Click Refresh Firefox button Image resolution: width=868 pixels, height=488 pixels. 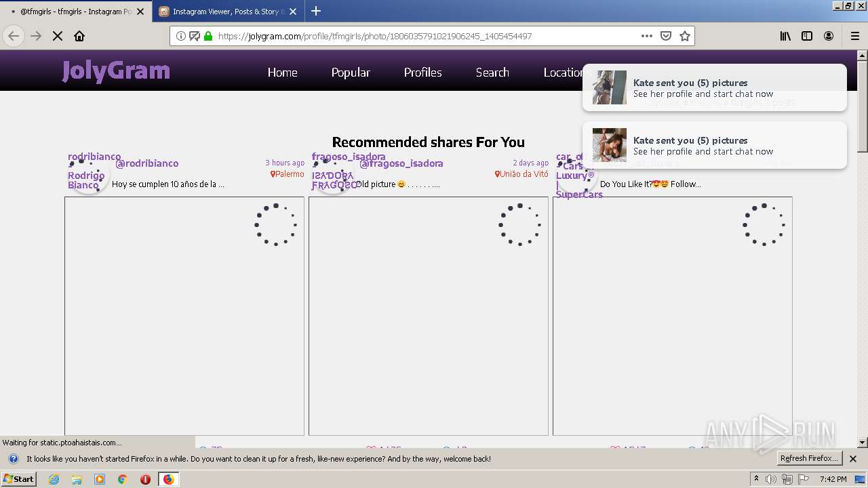coord(810,458)
